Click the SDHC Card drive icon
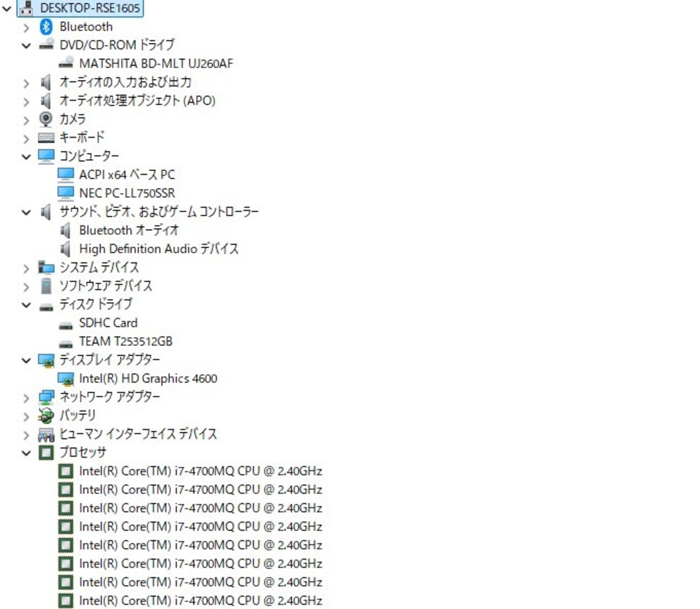Image resolution: width=700 pixels, height=609 pixels. pos(66,326)
